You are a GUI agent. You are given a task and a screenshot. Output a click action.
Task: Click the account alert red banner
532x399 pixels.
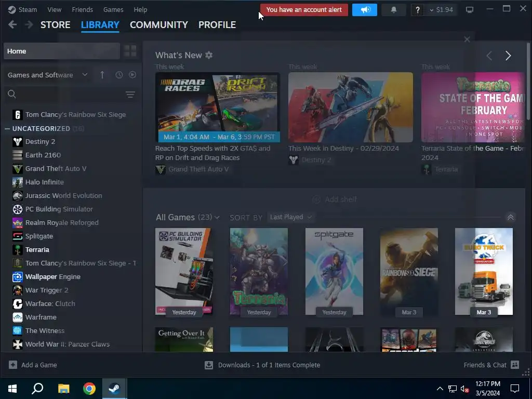[x=304, y=10]
